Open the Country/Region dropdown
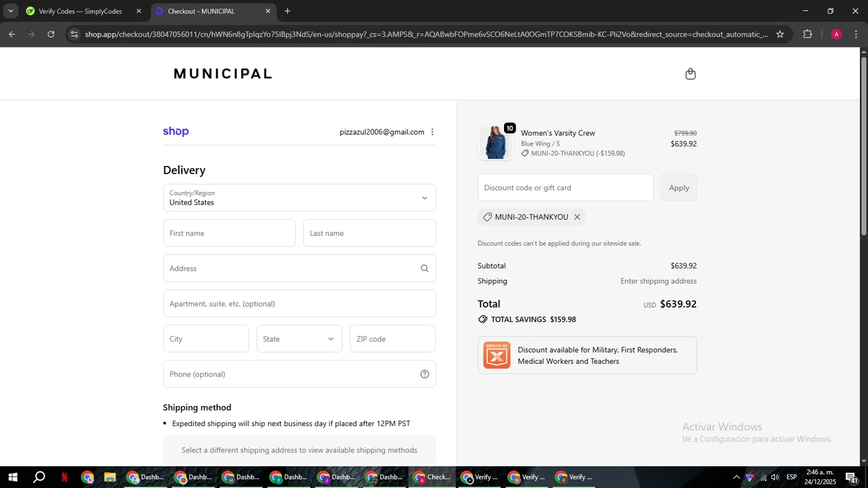The height and width of the screenshot is (488, 868). [299, 198]
